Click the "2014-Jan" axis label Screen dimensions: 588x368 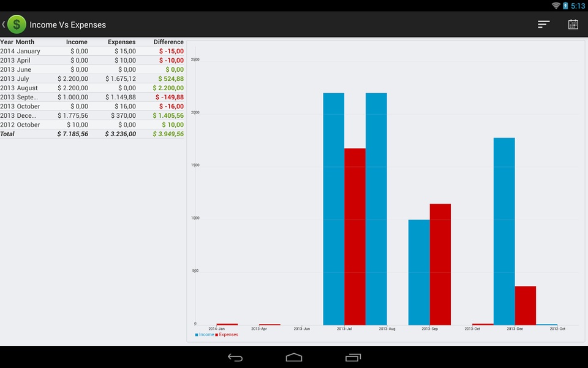pyautogui.click(x=216, y=329)
